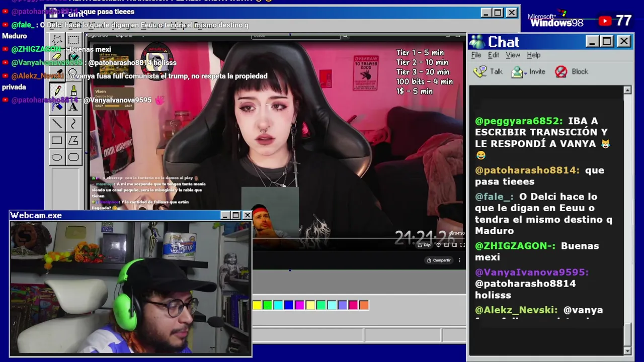Pick the magenta color swatch
The height and width of the screenshot is (362, 644).
point(299,305)
